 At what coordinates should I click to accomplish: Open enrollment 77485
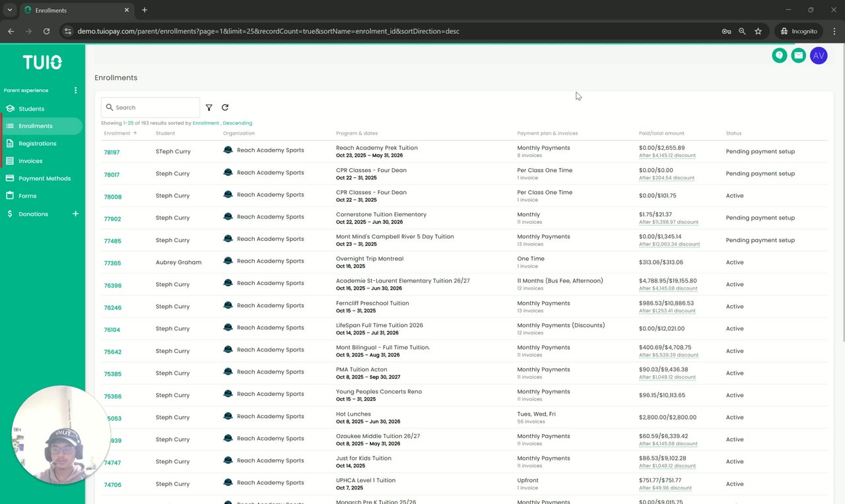[112, 241]
